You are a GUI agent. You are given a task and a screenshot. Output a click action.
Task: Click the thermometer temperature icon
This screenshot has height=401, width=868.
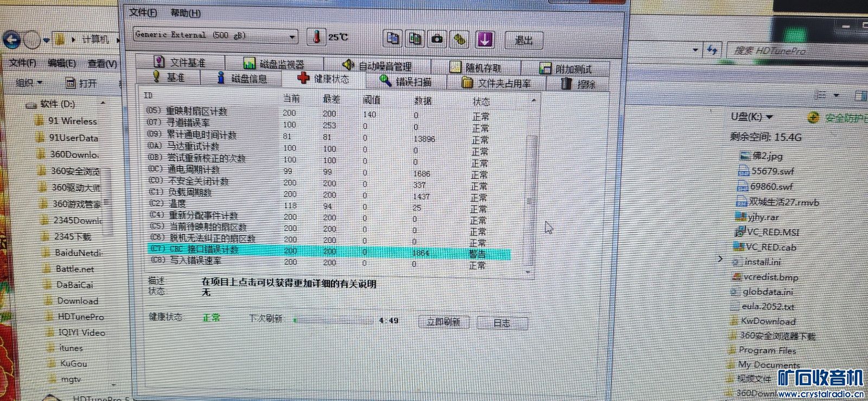click(316, 36)
